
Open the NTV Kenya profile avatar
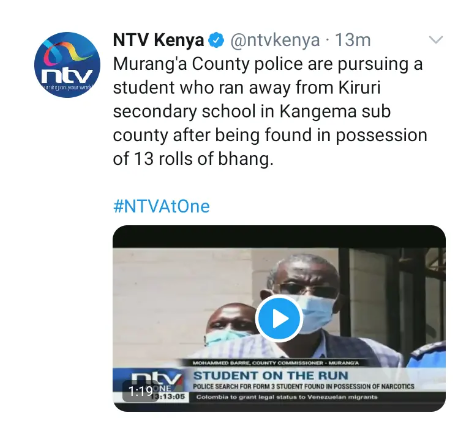click(x=67, y=65)
